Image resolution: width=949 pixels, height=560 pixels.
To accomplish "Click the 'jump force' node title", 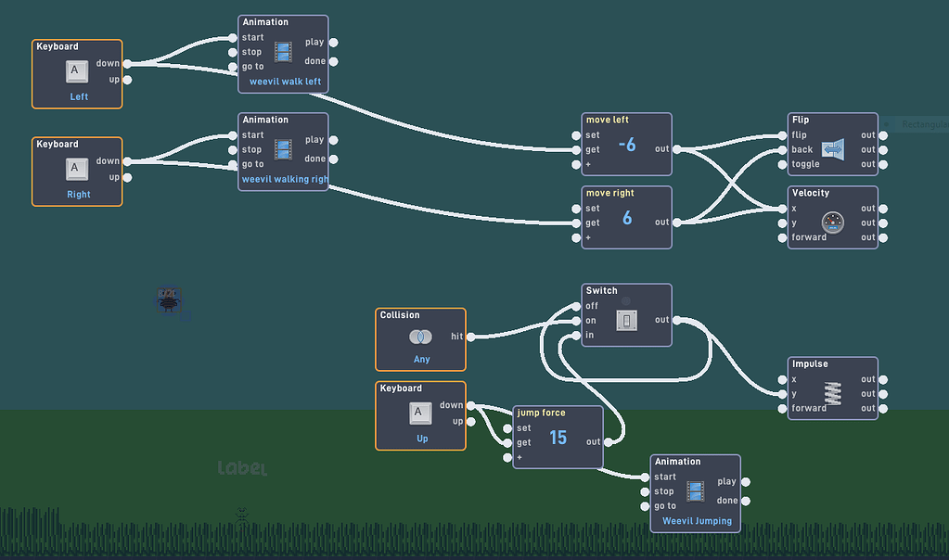I will click(x=541, y=413).
